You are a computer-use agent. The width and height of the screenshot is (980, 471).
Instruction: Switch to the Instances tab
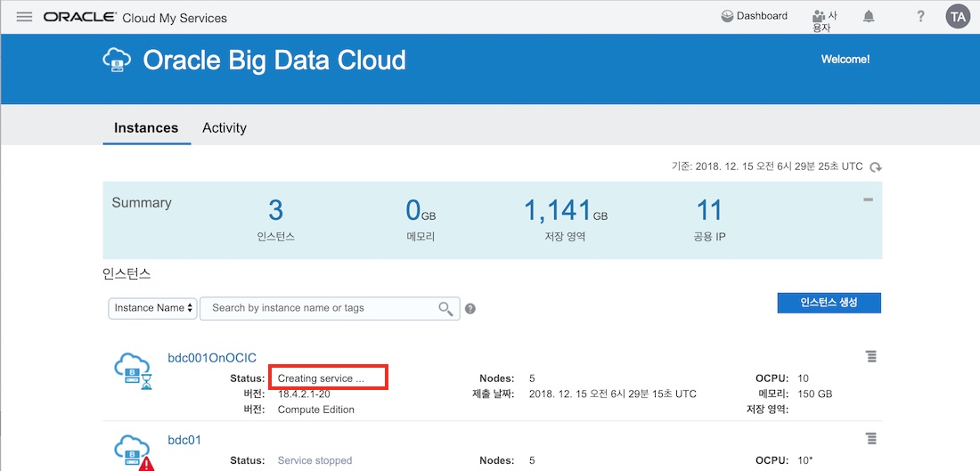146,128
